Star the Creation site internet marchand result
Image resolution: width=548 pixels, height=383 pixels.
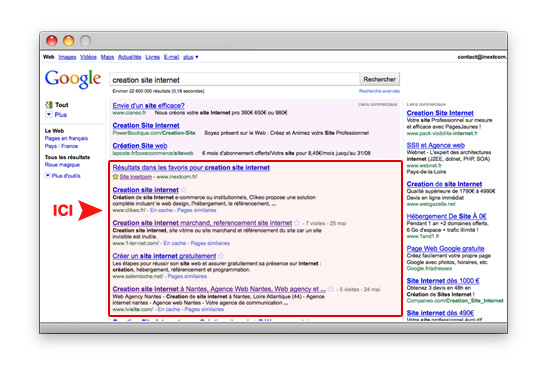(x=297, y=223)
